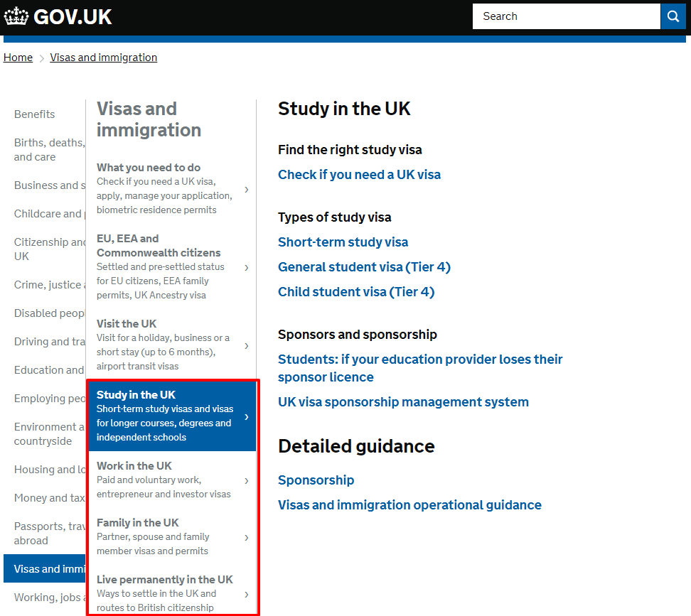This screenshot has height=616, width=691.
Task: Select Environment and countryside sidebar item
Action: click(x=49, y=433)
